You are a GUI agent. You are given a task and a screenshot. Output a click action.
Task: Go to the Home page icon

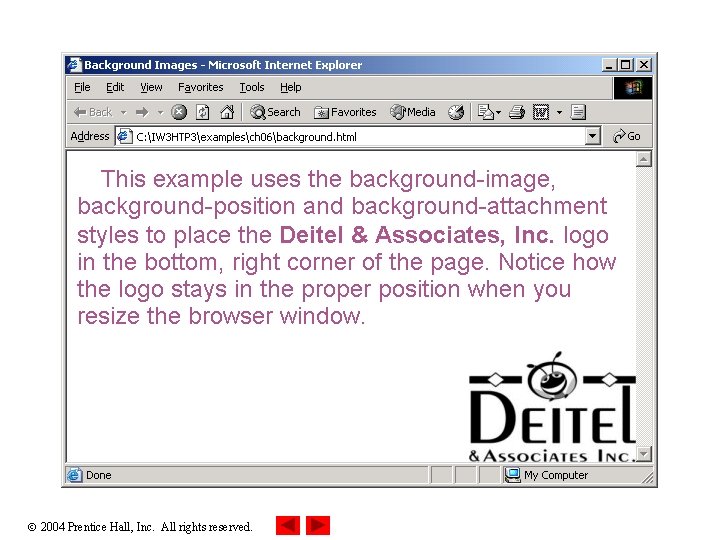click(x=227, y=112)
